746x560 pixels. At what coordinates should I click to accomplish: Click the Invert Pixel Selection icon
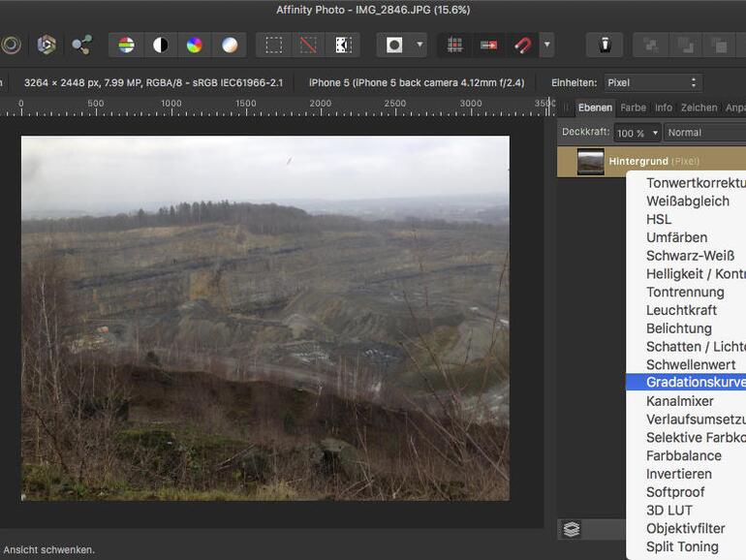pyautogui.click(x=342, y=45)
